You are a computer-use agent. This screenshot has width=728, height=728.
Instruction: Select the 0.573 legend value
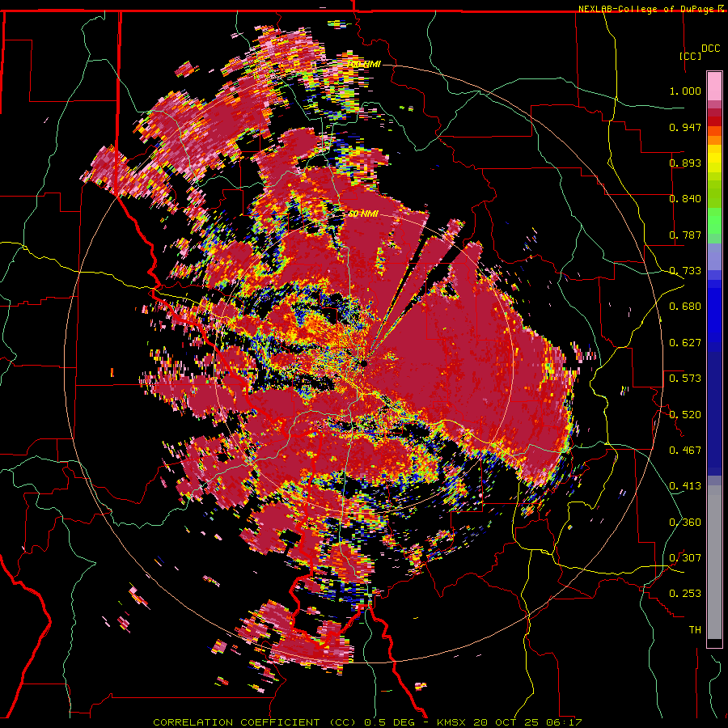coord(685,379)
